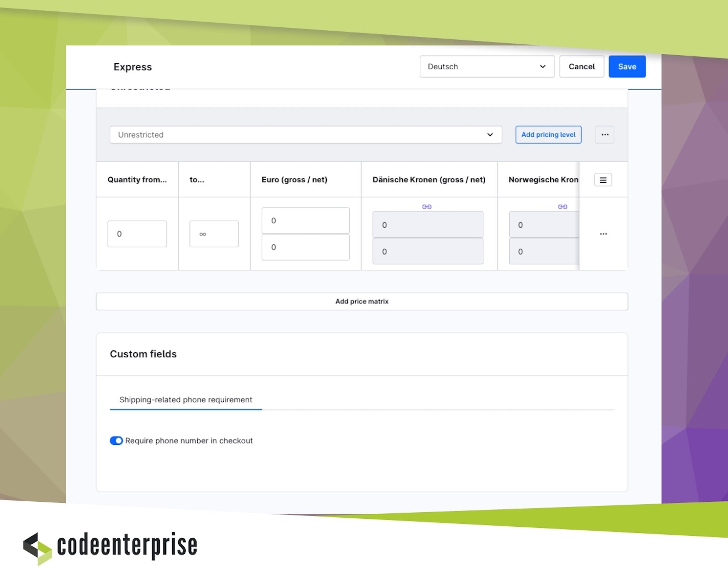Open the table column settings list icon
This screenshot has width=728, height=582.
603,180
